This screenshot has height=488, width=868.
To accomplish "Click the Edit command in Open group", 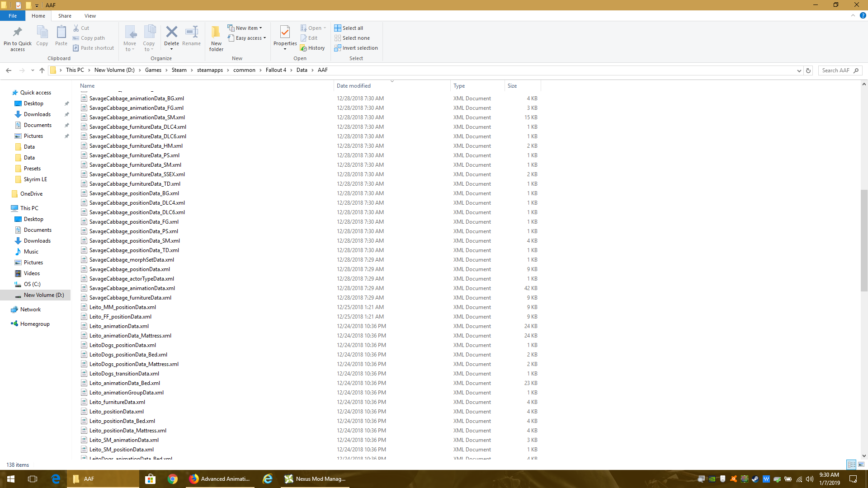I will pyautogui.click(x=309, y=38).
